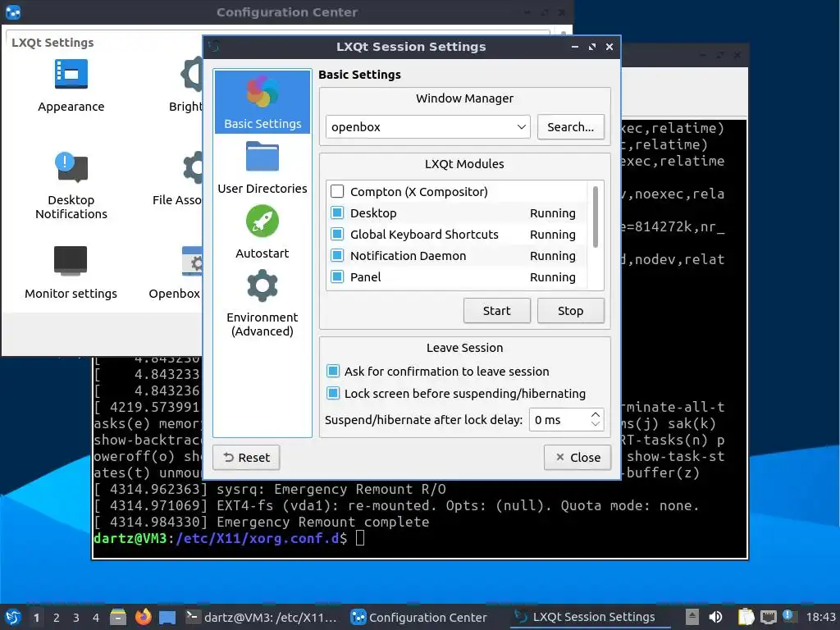Click the Search... window manager button

coord(571,127)
